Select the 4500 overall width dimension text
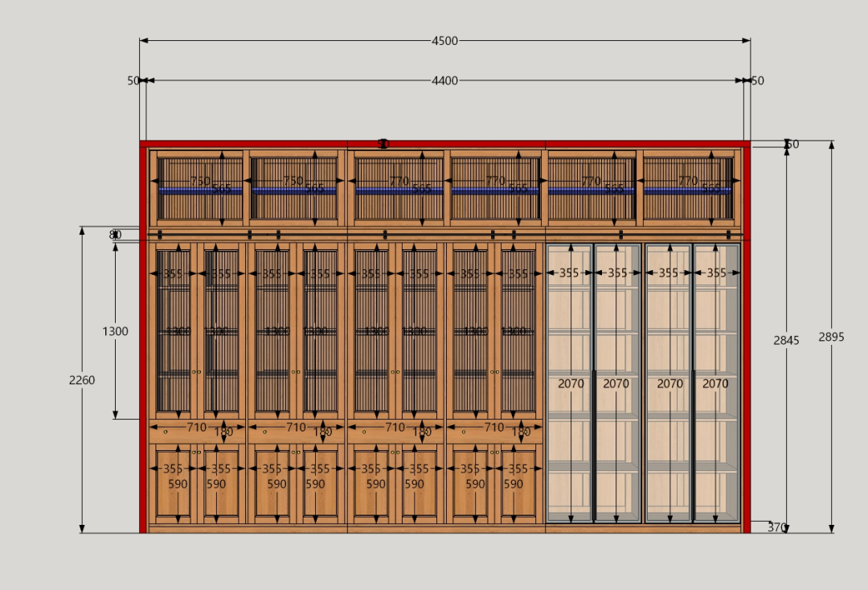This screenshot has width=868, height=590. [x=444, y=41]
